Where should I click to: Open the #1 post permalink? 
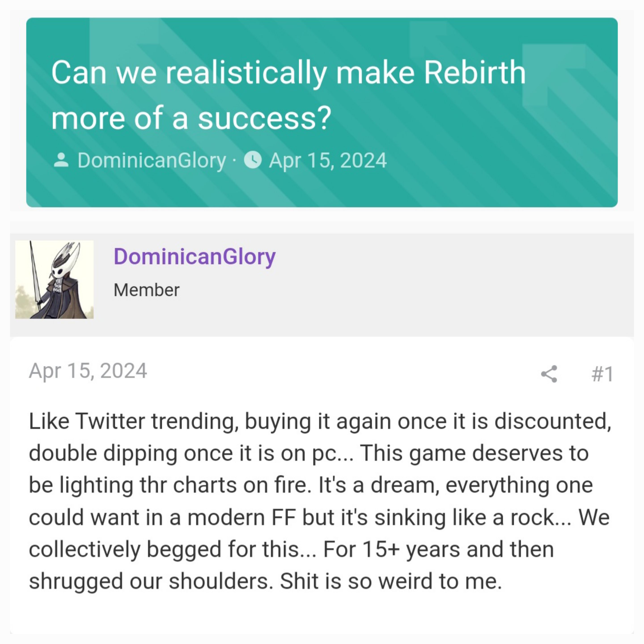[602, 374]
